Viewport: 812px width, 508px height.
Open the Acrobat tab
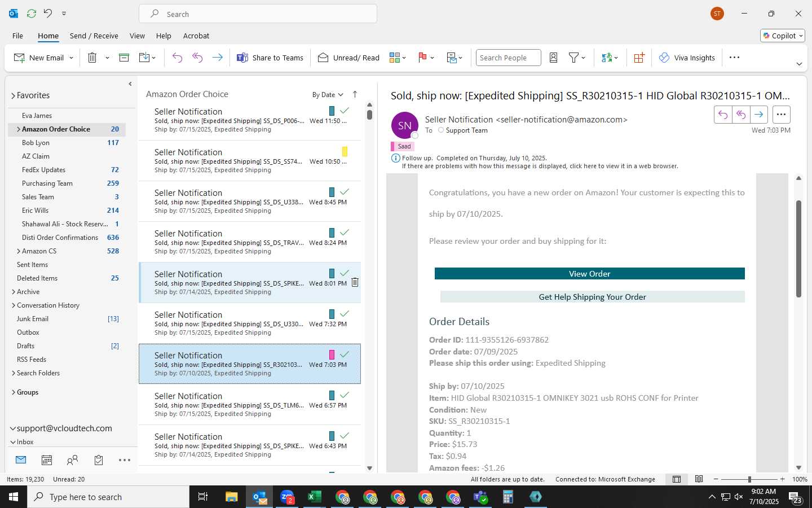pyautogui.click(x=196, y=36)
